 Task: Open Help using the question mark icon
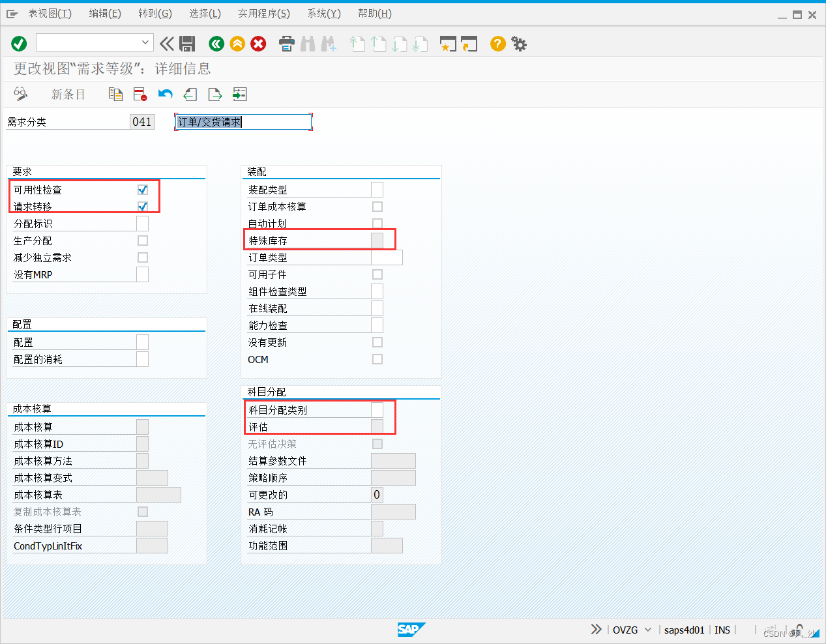pyautogui.click(x=496, y=43)
